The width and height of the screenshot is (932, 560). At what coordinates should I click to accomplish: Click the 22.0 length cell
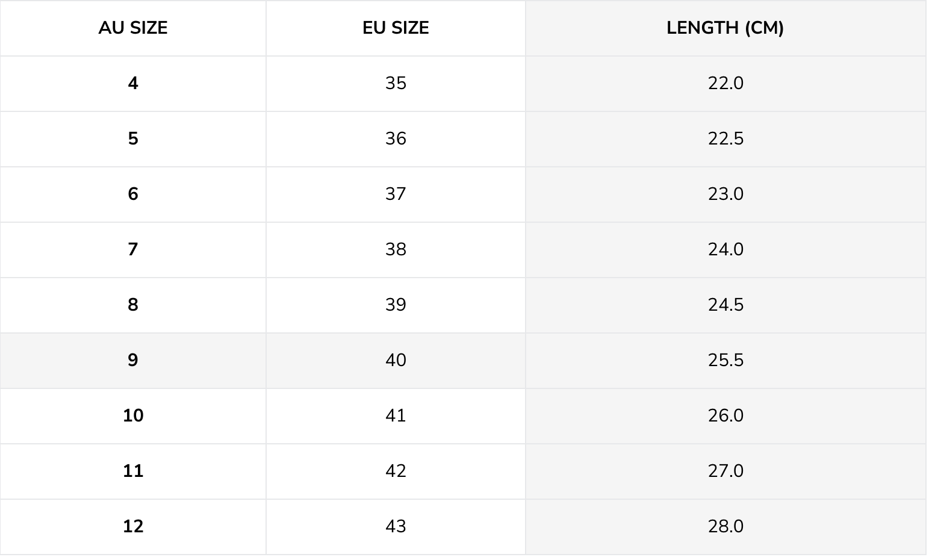(725, 83)
